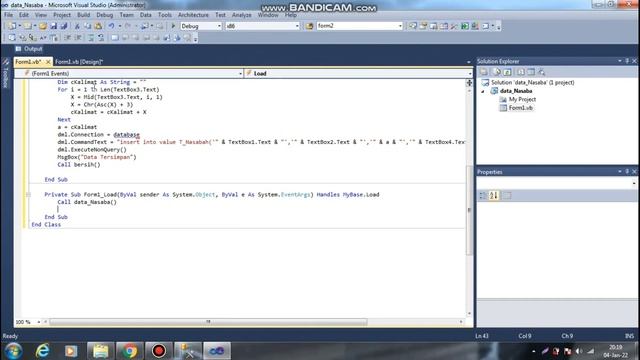Click Solution Explorer's Properties icon

[484, 72]
